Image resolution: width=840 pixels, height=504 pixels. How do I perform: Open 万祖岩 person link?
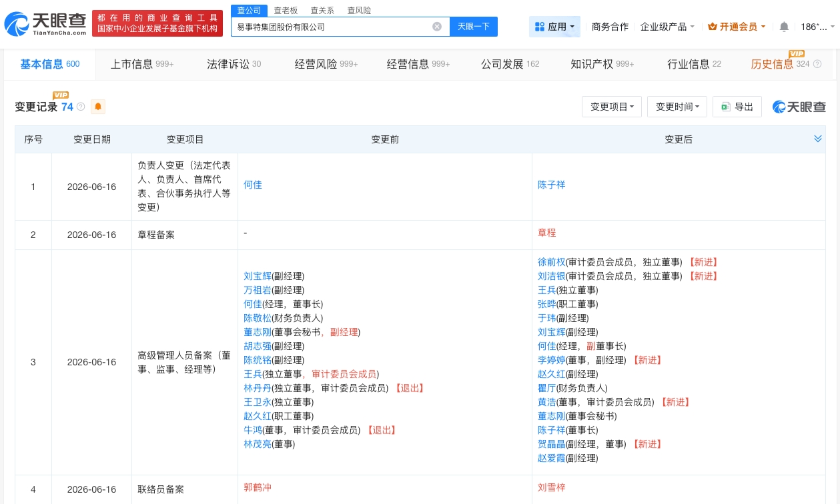tap(258, 290)
